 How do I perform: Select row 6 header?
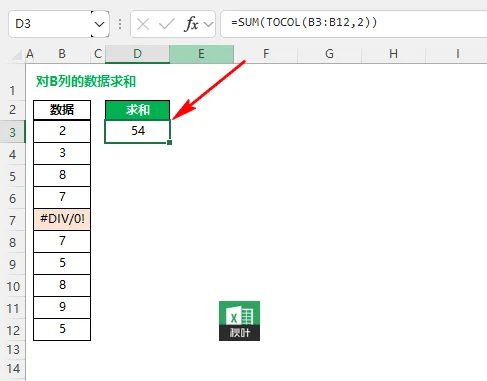[x=13, y=198]
